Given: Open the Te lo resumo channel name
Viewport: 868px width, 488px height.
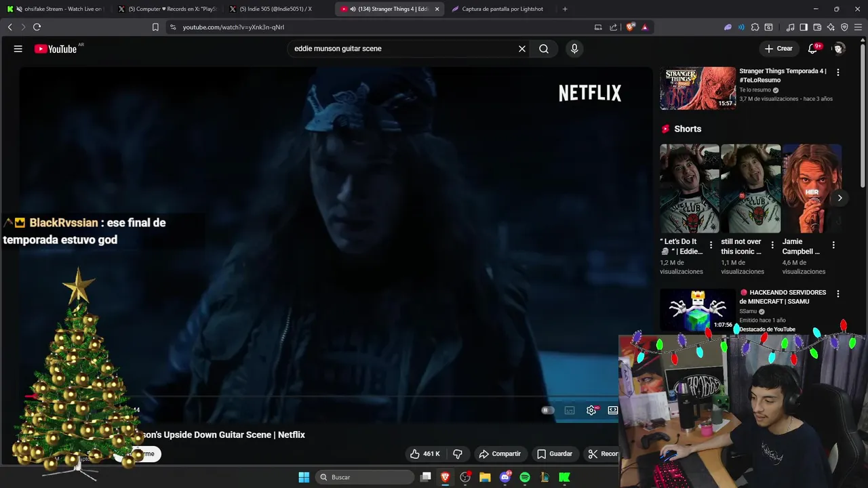Looking at the screenshot, I should pos(755,90).
